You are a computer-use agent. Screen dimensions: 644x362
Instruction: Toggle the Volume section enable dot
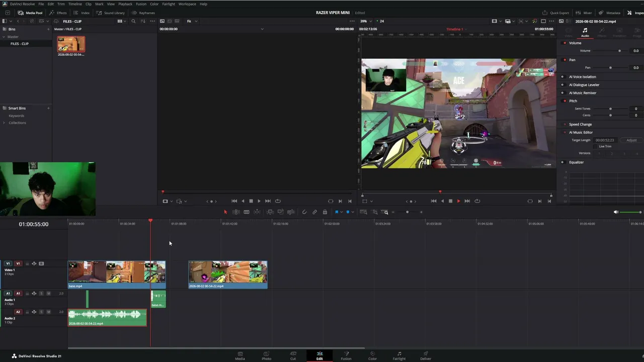point(565,43)
